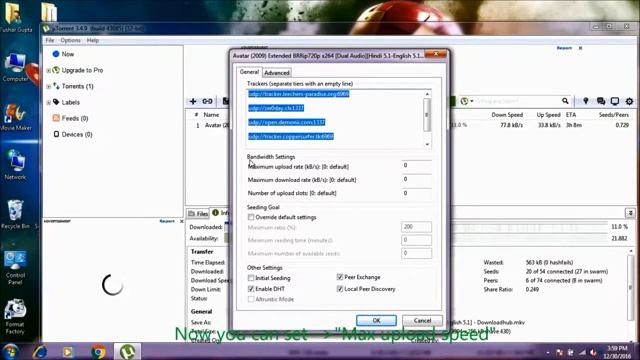Select the Avatar torrent row

410,125
